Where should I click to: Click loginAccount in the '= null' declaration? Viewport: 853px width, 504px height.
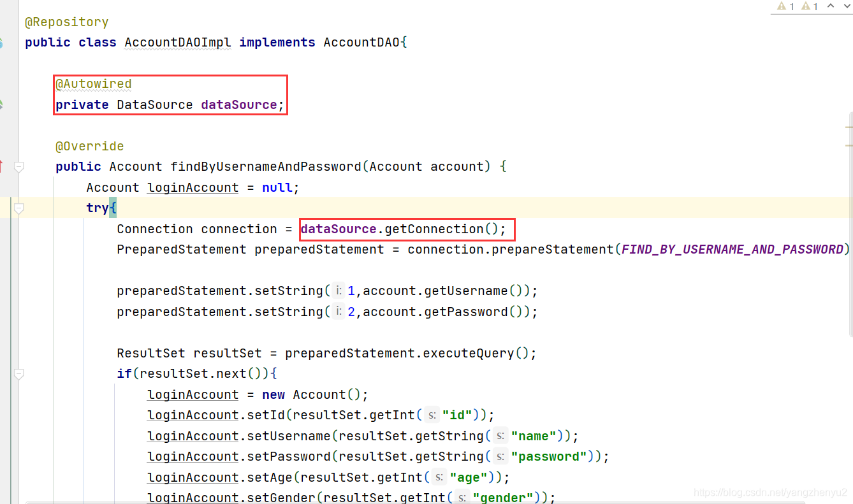click(193, 188)
